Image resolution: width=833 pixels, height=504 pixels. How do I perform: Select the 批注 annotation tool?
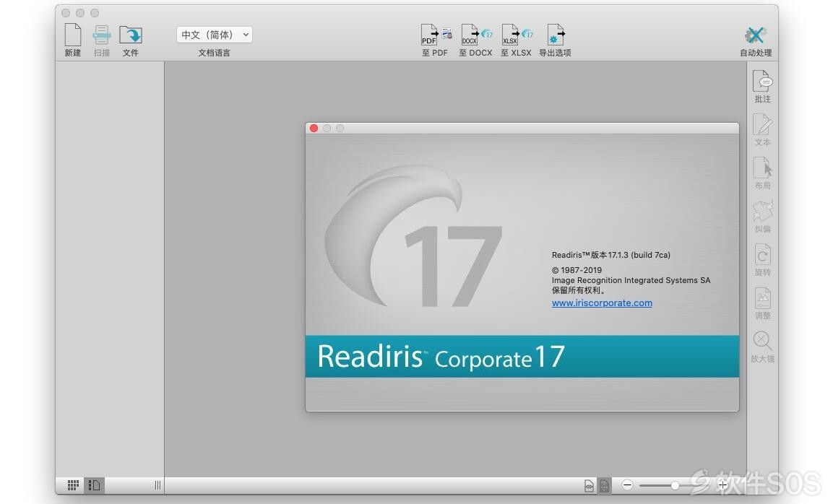pyautogui.click(x=762, y=82)
